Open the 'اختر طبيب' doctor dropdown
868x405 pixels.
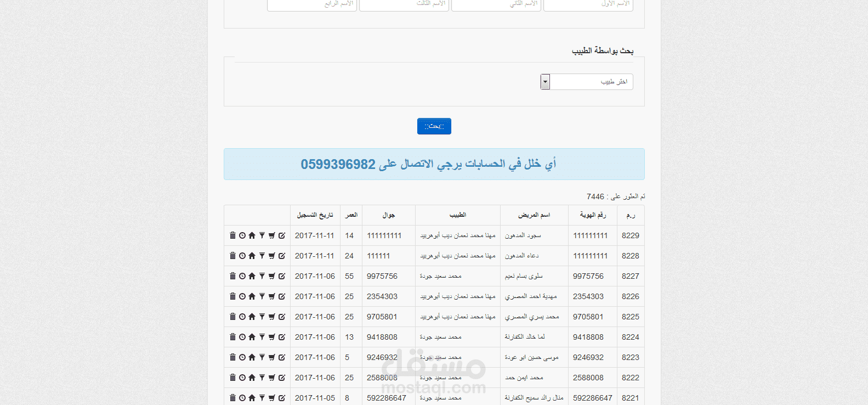(587, 82)
